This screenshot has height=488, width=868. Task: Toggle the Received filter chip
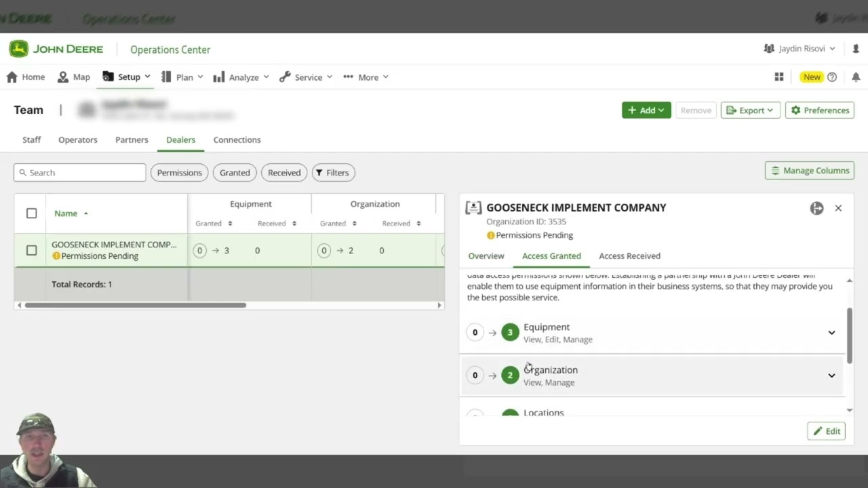284,173
